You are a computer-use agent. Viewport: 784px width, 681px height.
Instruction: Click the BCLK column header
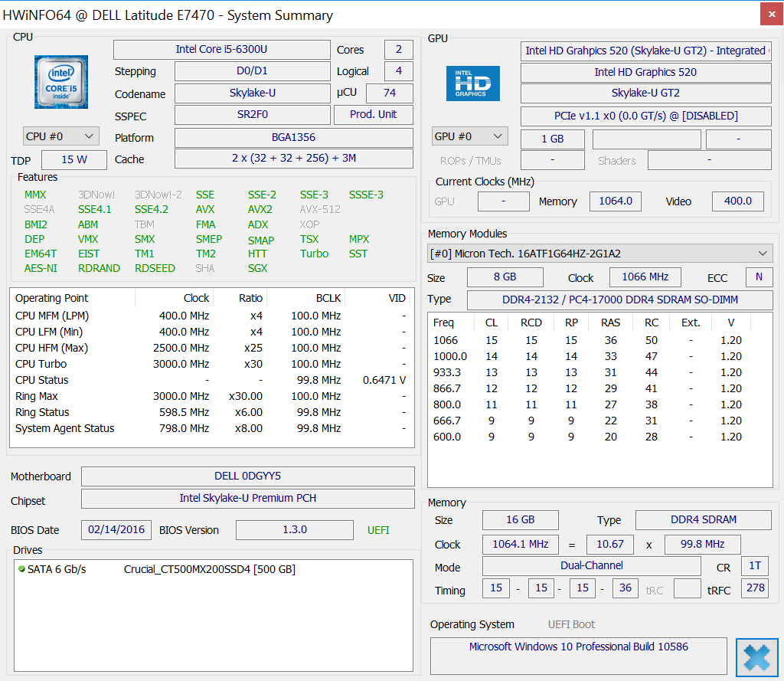[305, 298]
